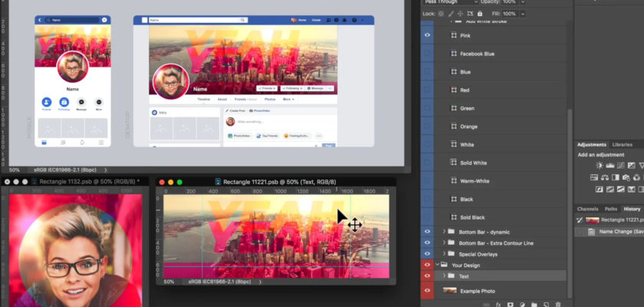Open the Opacity slider dropdown
The height and width of the screenshot is (307, 644).
523,2
